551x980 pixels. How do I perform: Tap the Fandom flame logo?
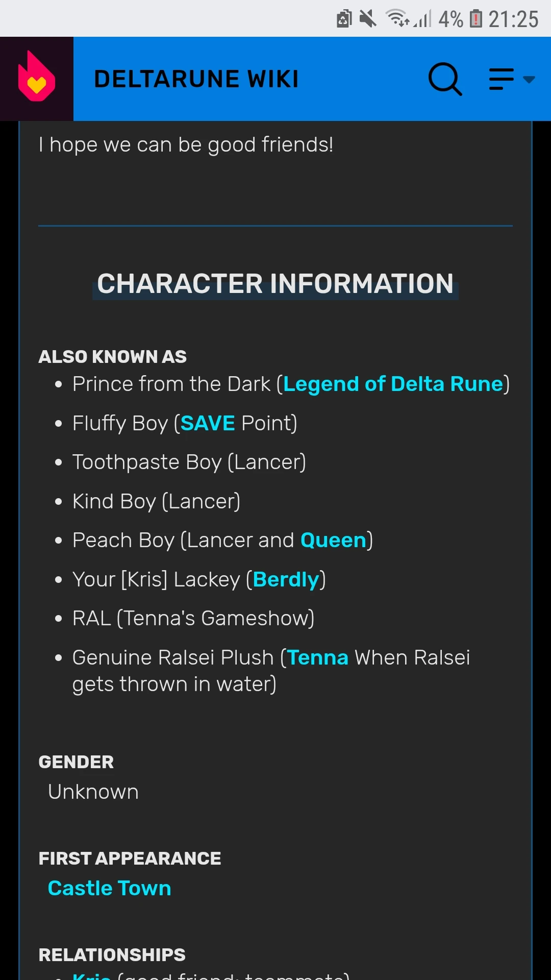pos(36,78)
